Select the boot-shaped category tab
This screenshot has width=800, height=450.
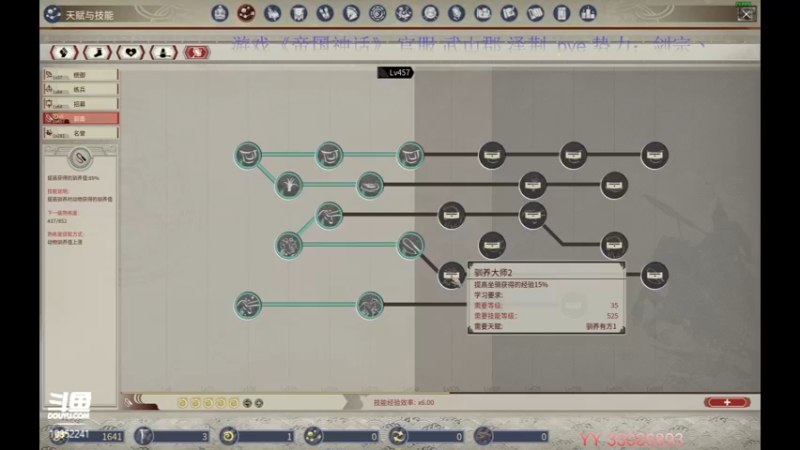coord(97,52)
